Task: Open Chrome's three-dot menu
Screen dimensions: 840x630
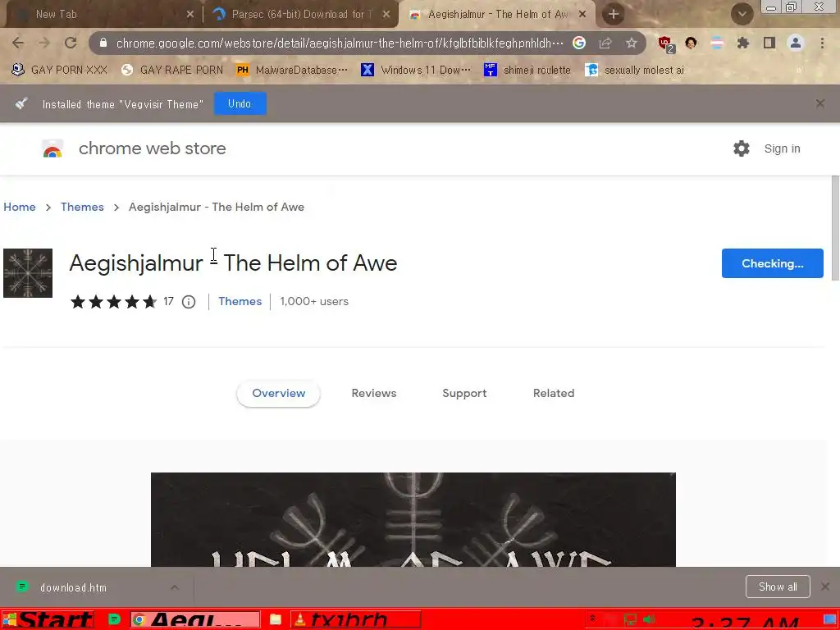Action: (x=822, y=43)
